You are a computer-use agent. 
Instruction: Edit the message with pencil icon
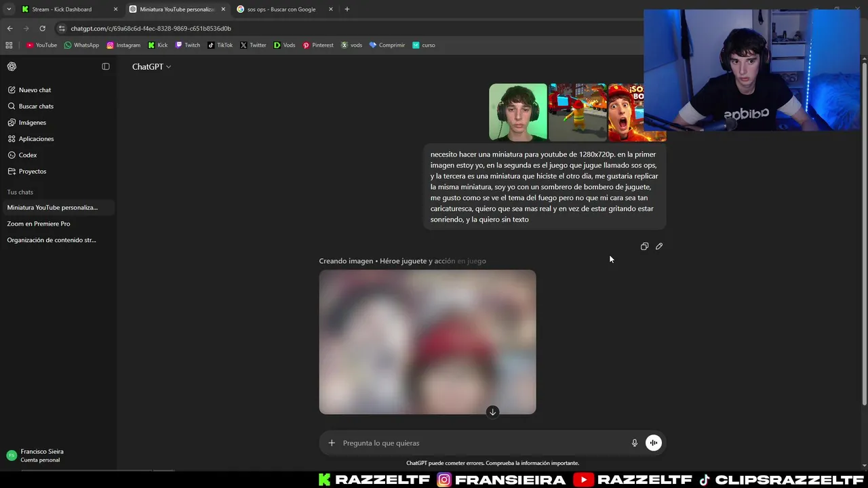coord(659,246)
